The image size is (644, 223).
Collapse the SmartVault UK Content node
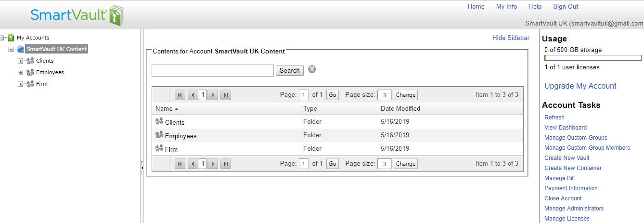coord(11,49)
